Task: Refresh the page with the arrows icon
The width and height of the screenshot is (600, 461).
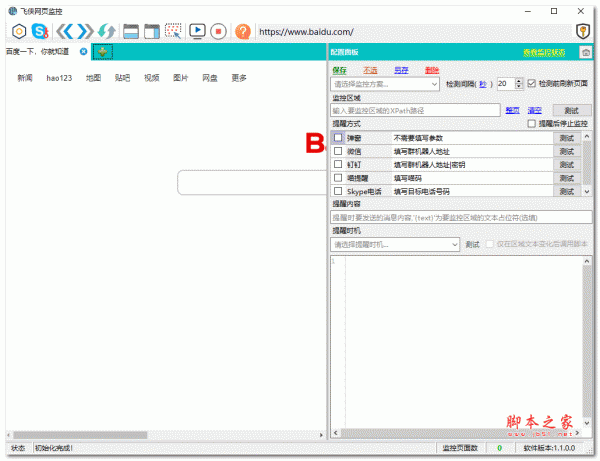Action: 106,31
